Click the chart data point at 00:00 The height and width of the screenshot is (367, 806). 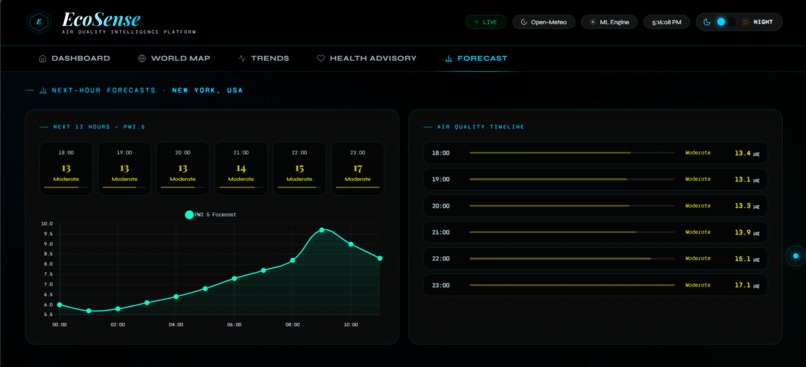point(60,305)
